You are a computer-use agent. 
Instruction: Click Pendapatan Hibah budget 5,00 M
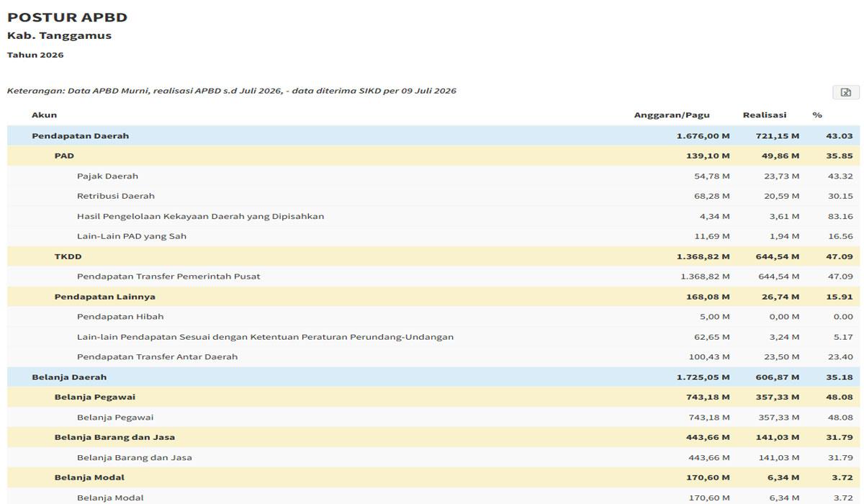tap(714, 318)
